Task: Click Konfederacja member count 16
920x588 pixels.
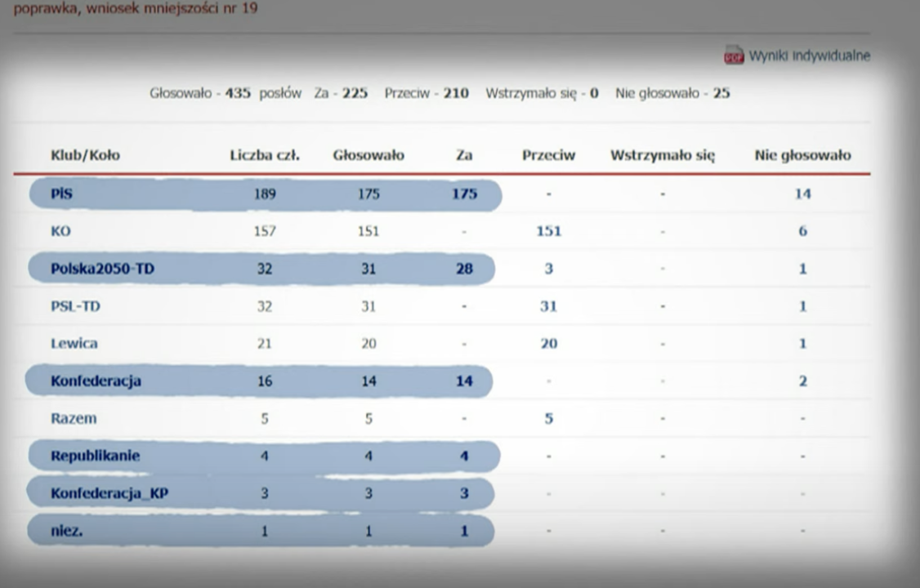Action: (265, 381)
